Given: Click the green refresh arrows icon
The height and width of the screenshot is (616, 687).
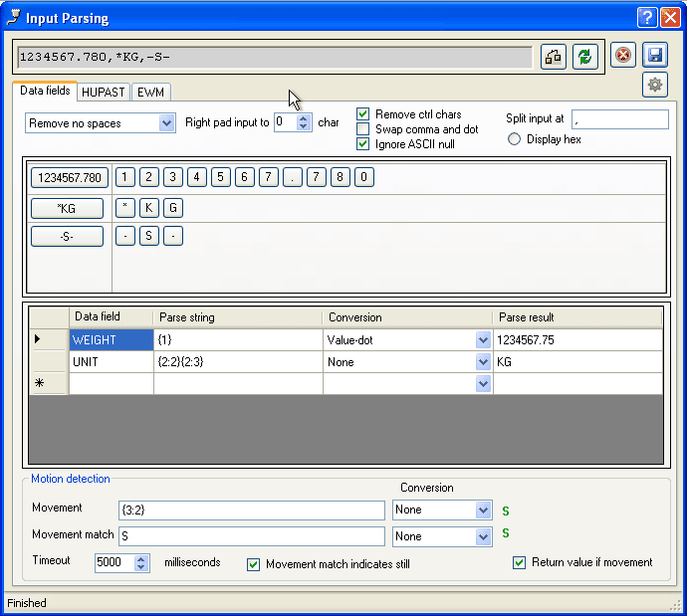Looking at the screenshot, I should click(584, 57).
